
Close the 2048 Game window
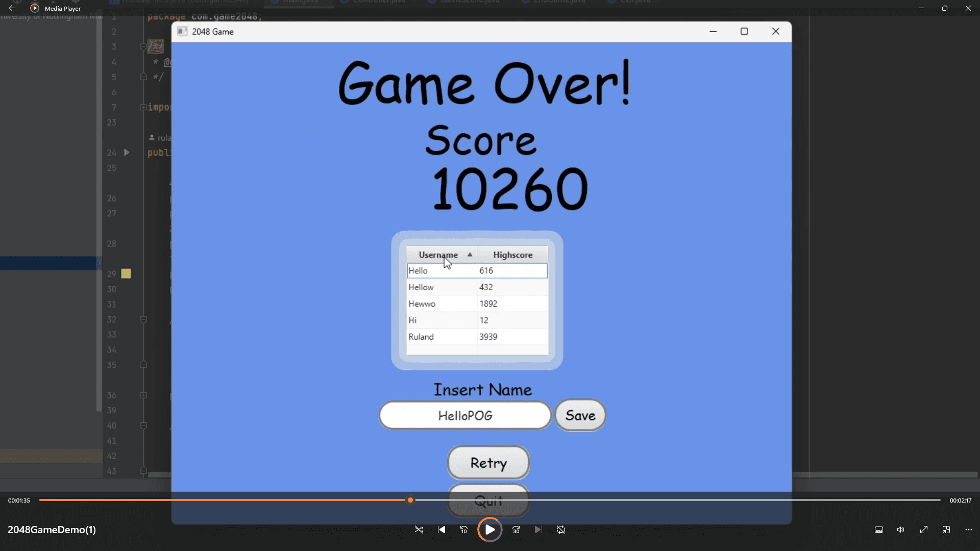click(x=776, y=32)
